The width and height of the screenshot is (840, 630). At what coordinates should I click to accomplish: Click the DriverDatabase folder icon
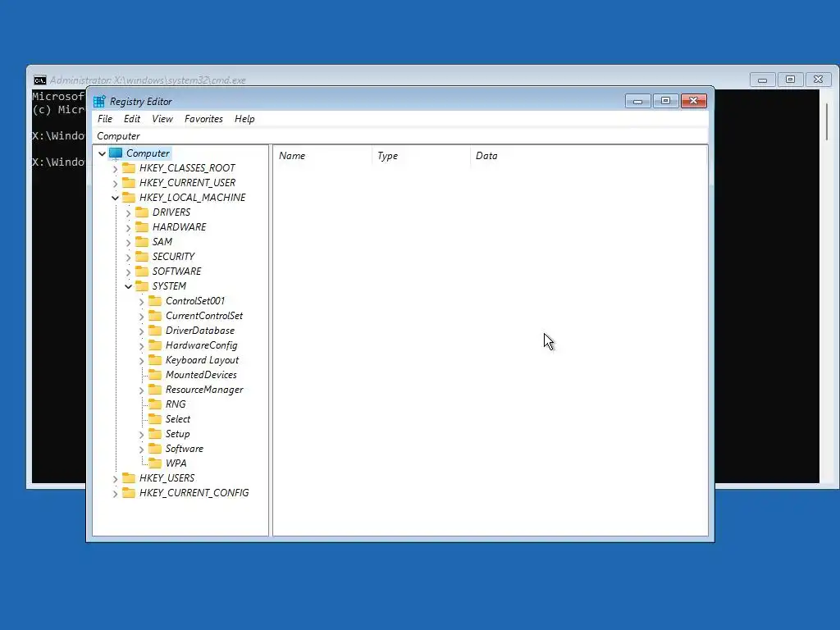[x=155, y=330]
